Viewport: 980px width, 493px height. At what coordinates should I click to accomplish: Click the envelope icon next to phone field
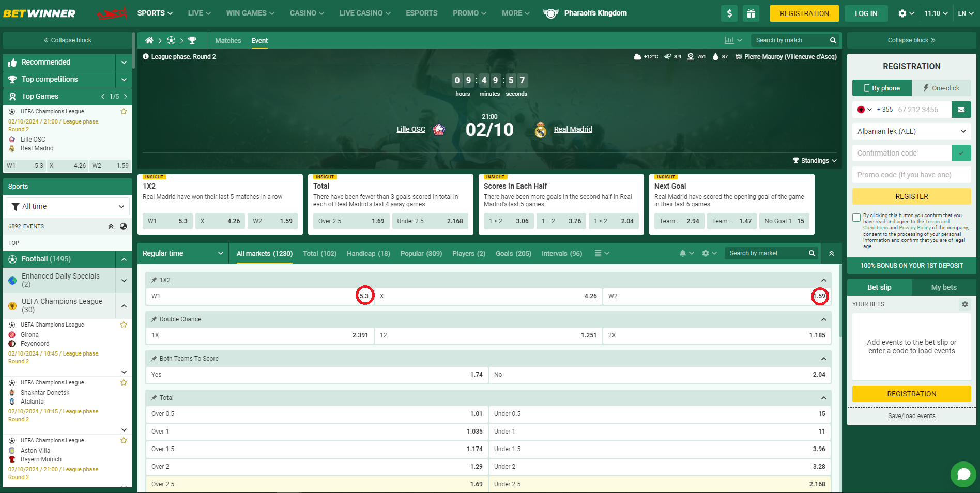point(961,110)
